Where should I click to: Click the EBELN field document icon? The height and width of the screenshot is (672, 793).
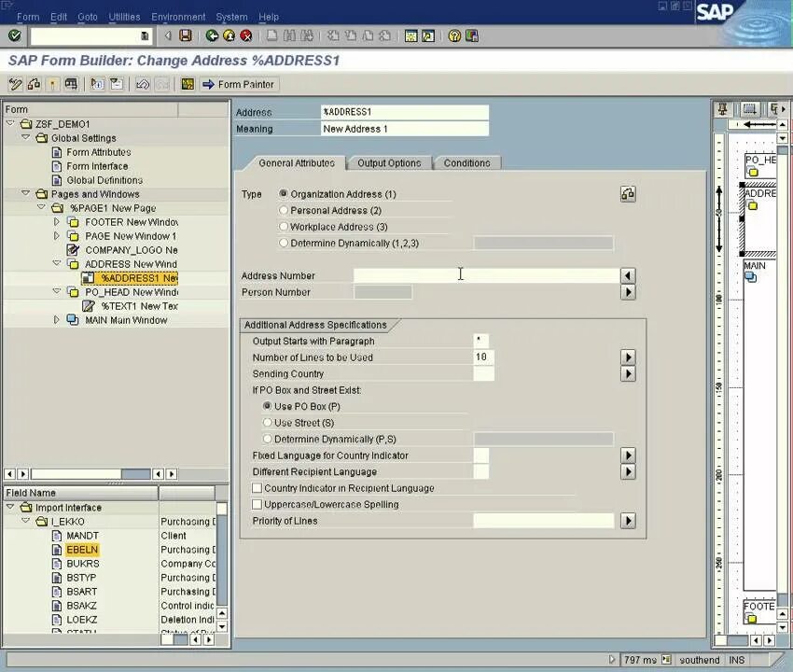tap(57, 550)
